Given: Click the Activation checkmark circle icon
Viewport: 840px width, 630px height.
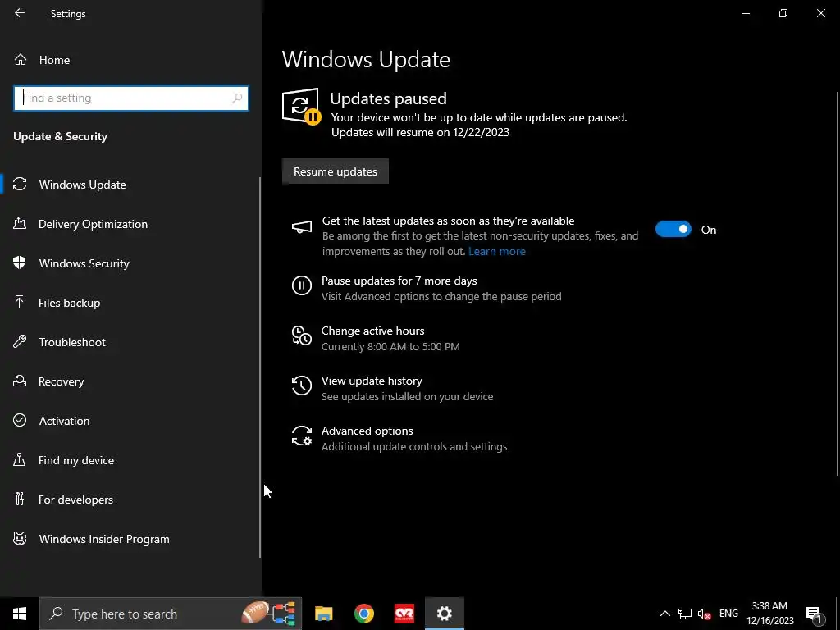Looking at the screenshot, I should (x=20, y=421).
